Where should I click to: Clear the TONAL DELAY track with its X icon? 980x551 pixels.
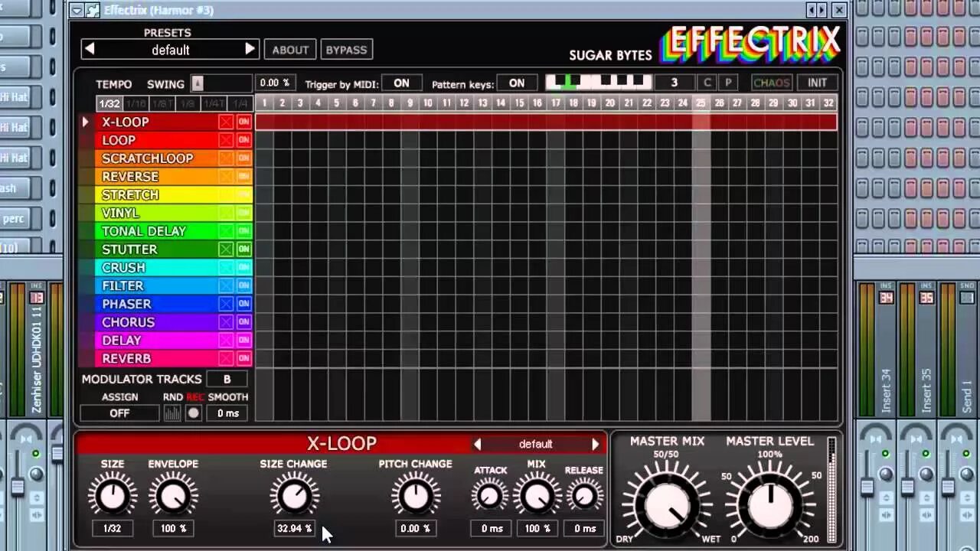(226, 231)
